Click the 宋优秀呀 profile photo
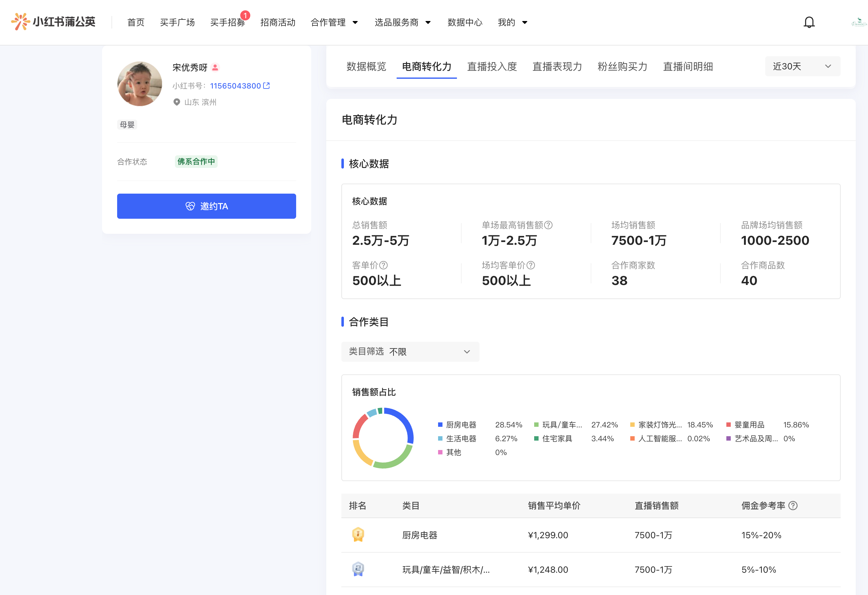Viewport: 868px width, 595px height. click(140, 83)
